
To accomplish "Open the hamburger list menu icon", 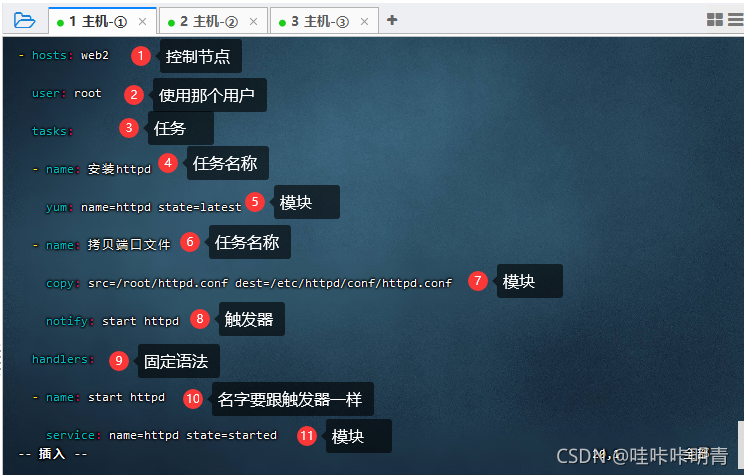I will [736, 19].
